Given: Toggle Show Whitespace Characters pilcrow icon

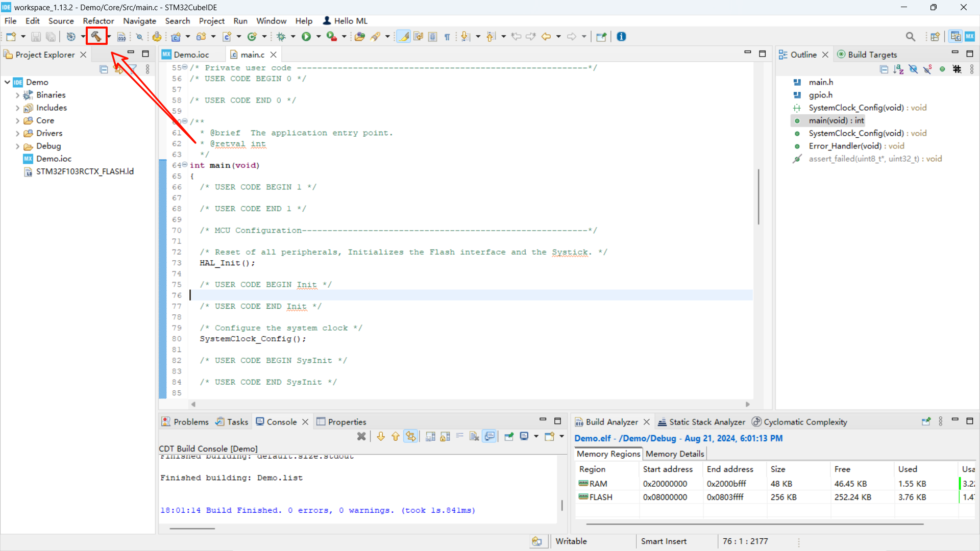Looking at the screenshot, I should point(447,37).
